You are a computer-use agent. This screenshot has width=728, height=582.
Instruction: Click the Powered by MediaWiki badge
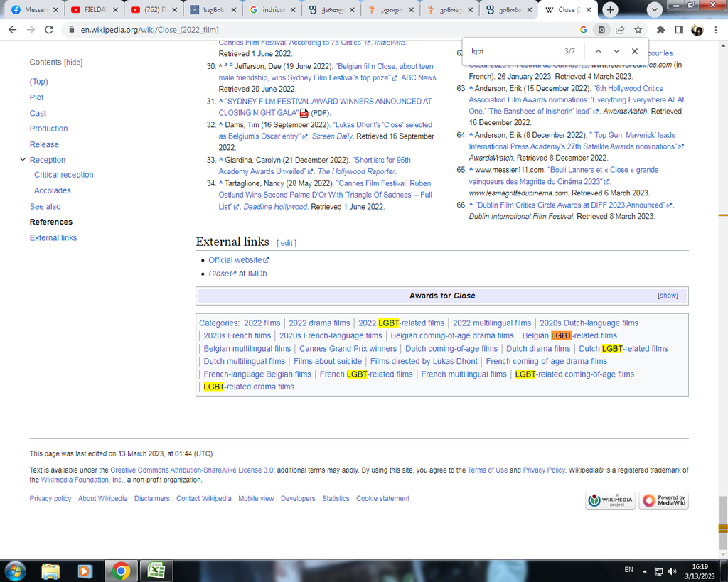point(663,500)
